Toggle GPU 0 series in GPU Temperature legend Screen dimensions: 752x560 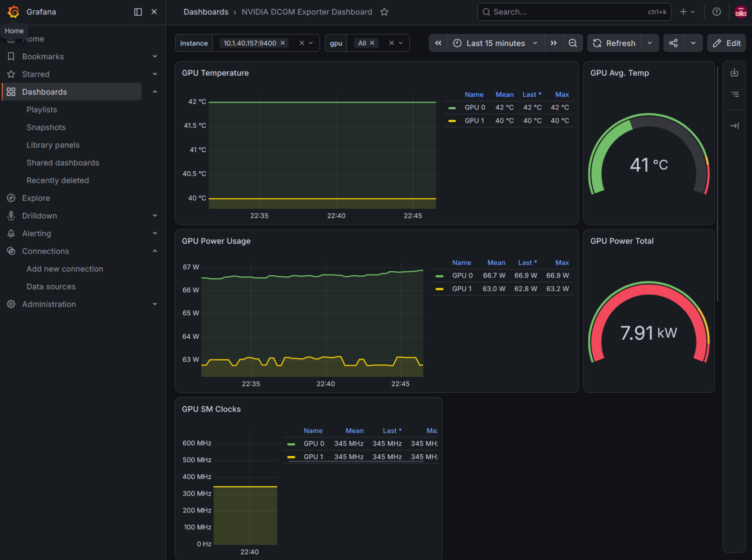[475, 108]
